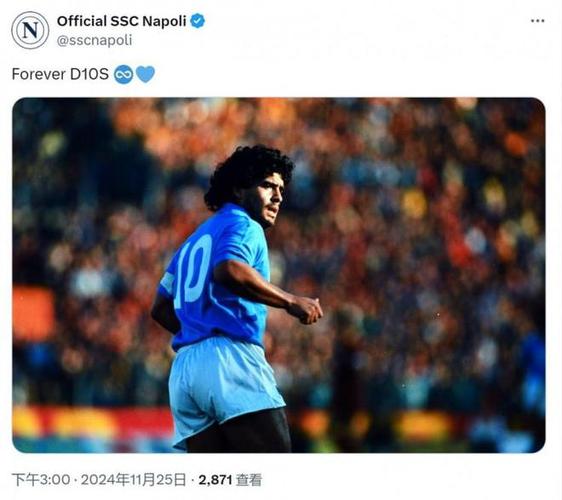This screenshot has height=500, width=562.
Task: Click the blue verified badge
Action: [x=197, y=21]
